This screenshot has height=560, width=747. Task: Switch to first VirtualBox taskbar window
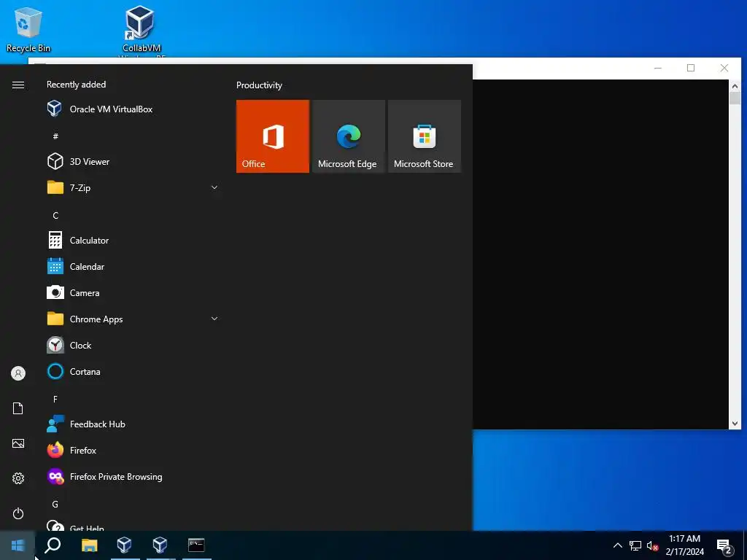(124, 545)
